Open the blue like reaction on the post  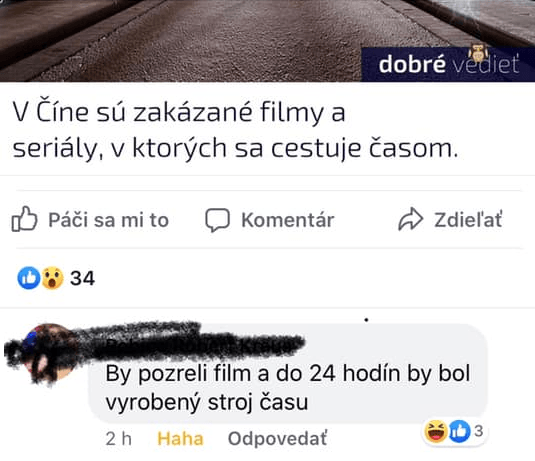click(29, 278)
